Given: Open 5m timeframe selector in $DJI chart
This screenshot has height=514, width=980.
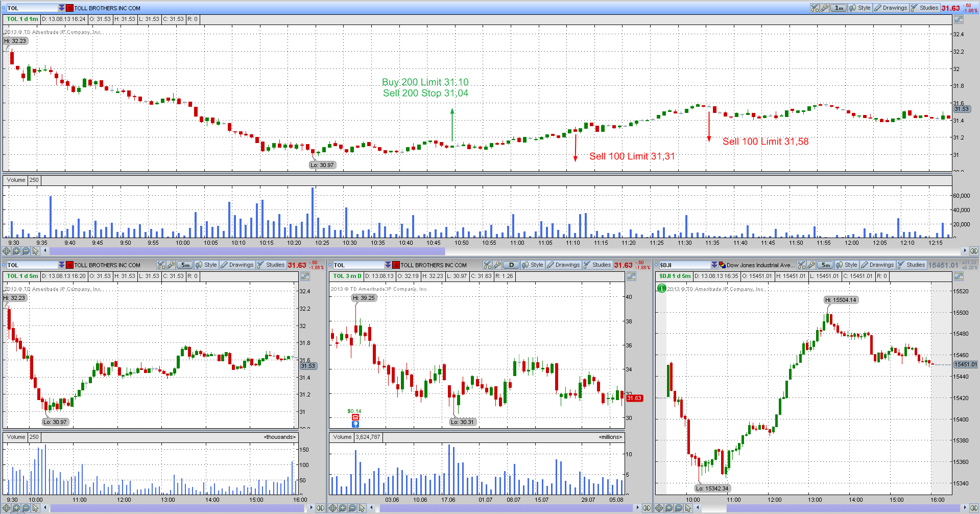Looking at the screenshot, I should tap(825, 265).
